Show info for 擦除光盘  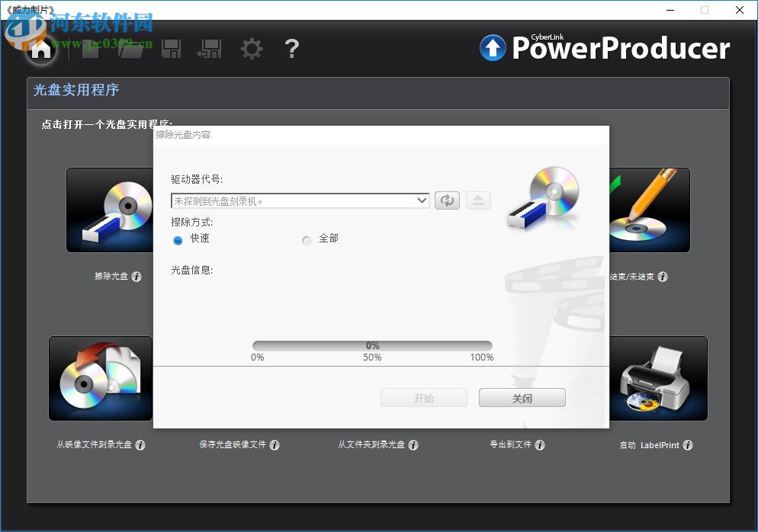[x=137, y=277]
